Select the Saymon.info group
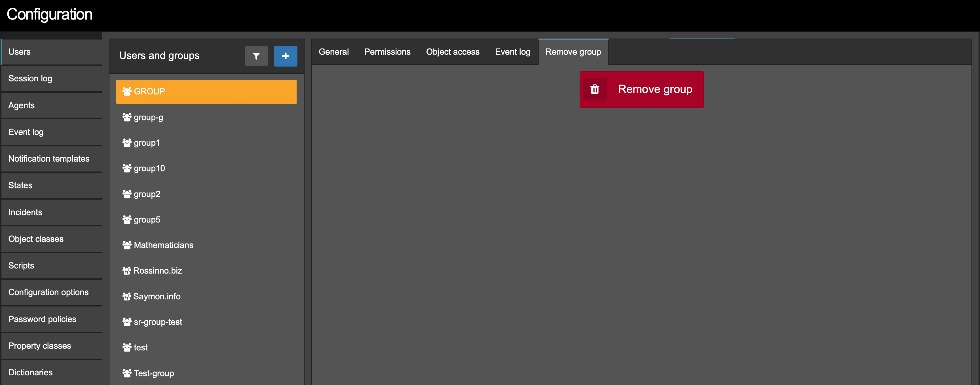 click(206, 296)
